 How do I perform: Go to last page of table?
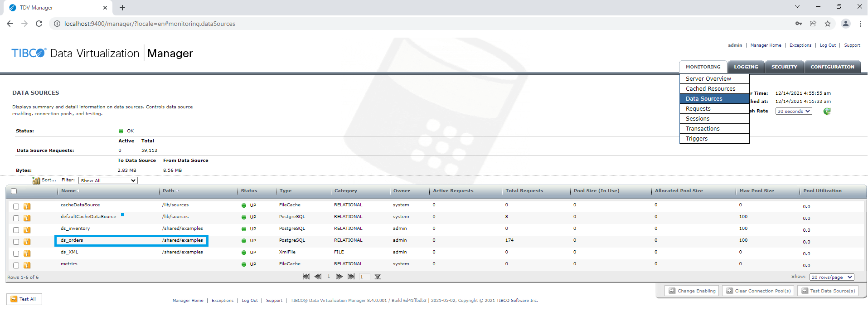(x=351, y=277)
